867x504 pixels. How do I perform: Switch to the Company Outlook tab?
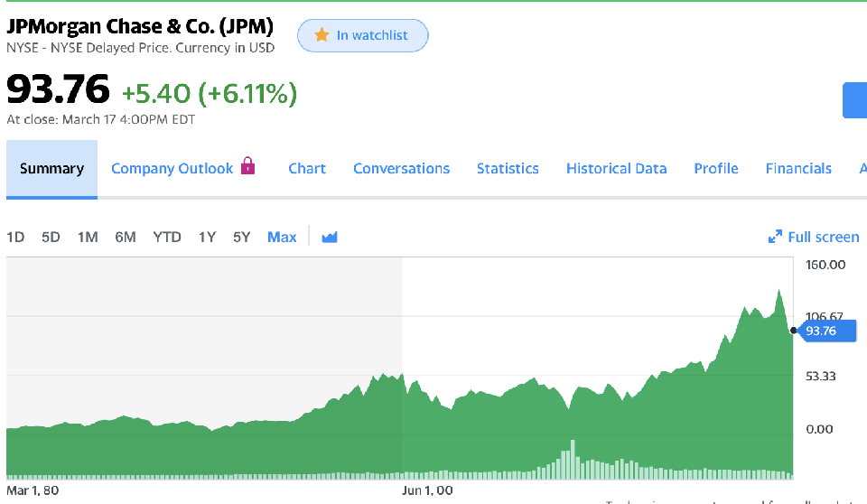(x=172, y=169)
